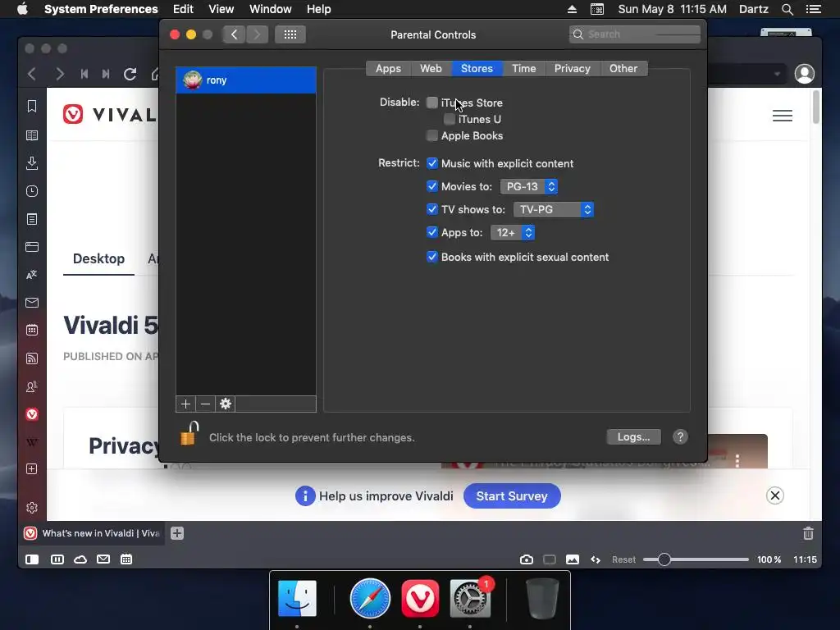
Task: Click sync cloud icon in Vivaldi status bar
Action: [80, 559]
